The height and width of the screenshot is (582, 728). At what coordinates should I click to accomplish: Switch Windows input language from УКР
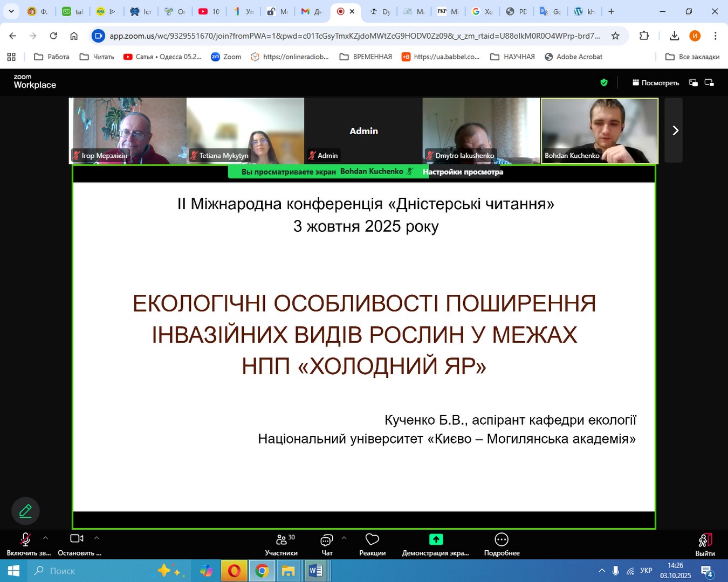(x=646, y=571)
